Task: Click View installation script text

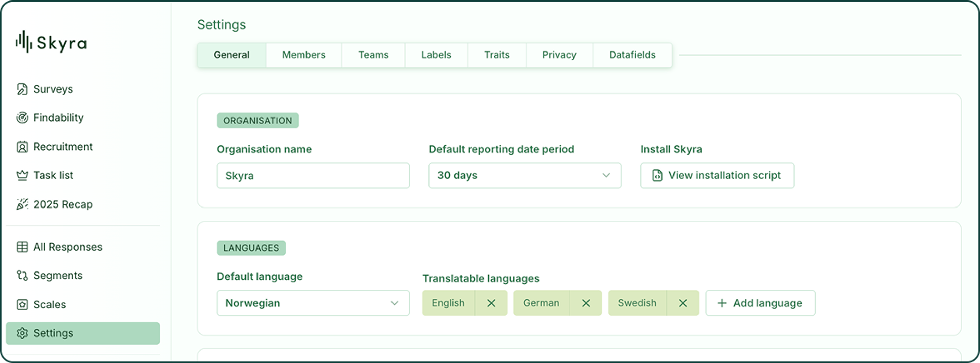Action: (x=724, y=175)
